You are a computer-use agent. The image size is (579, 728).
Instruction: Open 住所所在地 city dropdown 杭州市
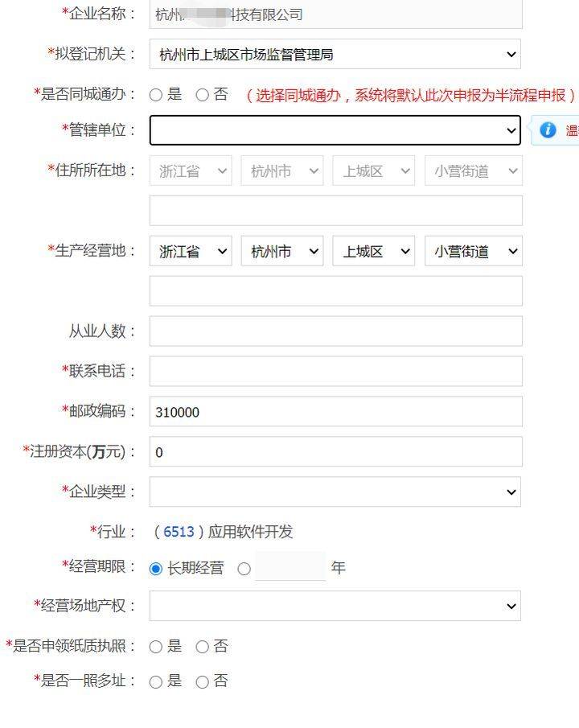(x=282, y=171)
